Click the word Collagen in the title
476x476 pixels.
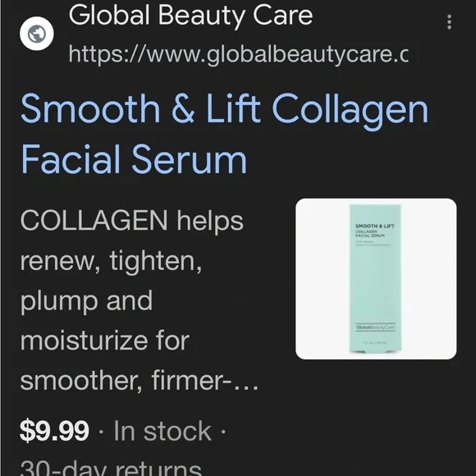350,111
